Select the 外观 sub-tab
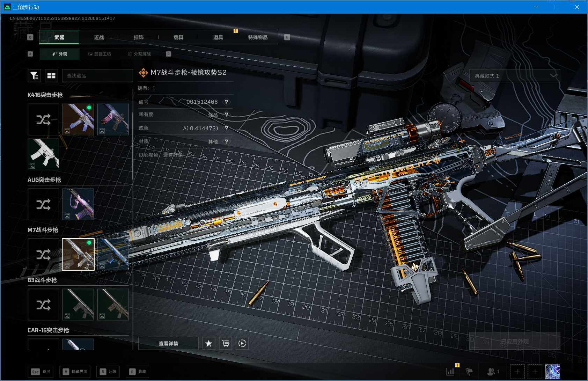 click(x=60, y=54)
